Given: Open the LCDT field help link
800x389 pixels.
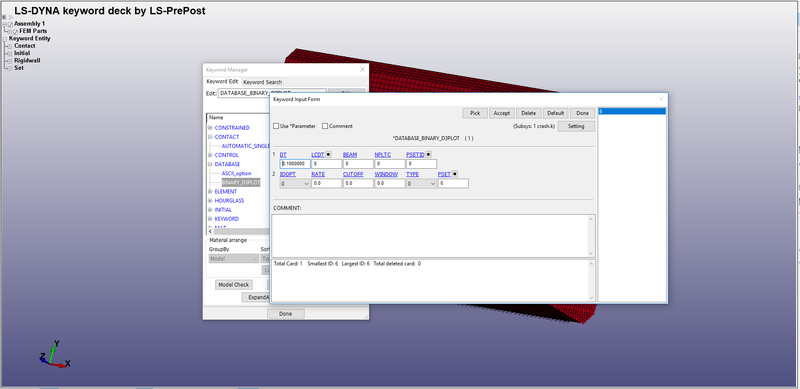Looking at the screenshot, I should (317, 155).
